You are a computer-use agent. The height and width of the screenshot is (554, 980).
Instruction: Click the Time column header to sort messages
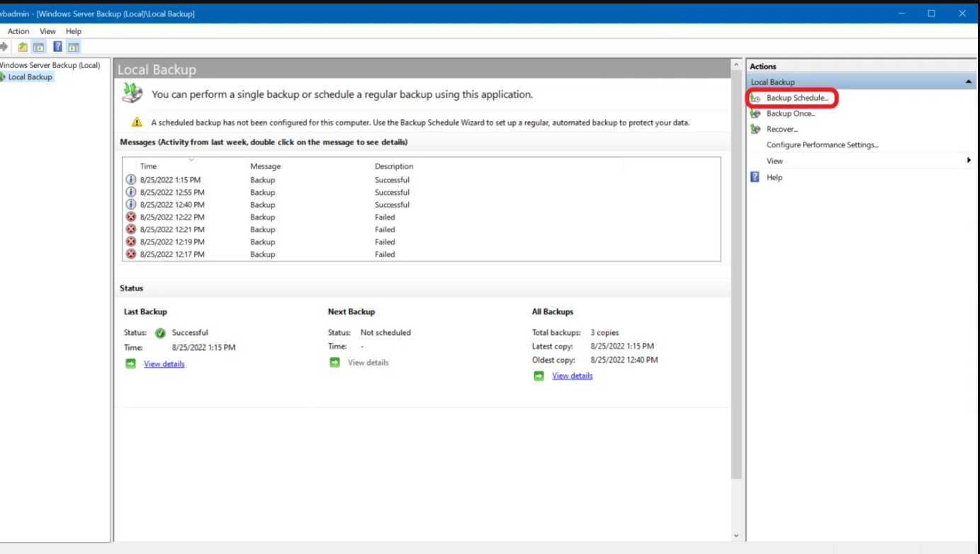(149, 166)
